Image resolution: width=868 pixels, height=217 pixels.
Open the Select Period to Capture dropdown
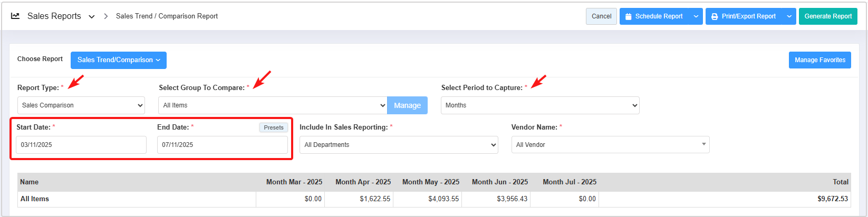[x=540, y=105]
